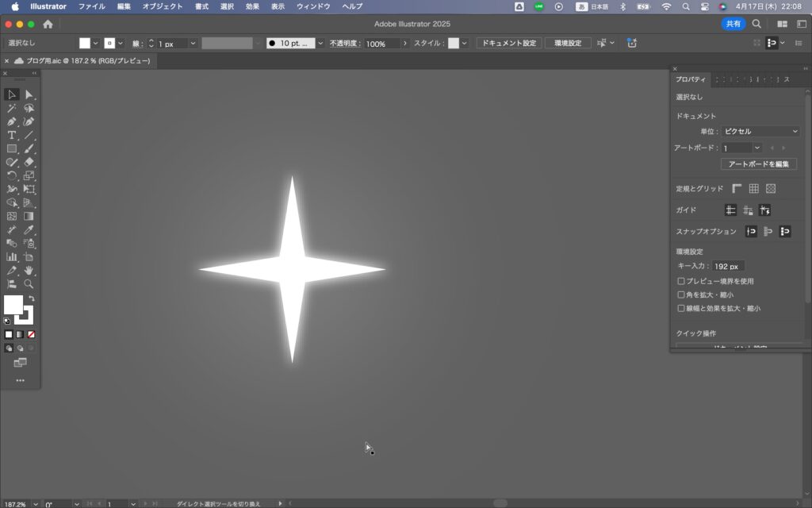812x508 pixels.
Task: Activate the Hand tool
Action: 29,270
